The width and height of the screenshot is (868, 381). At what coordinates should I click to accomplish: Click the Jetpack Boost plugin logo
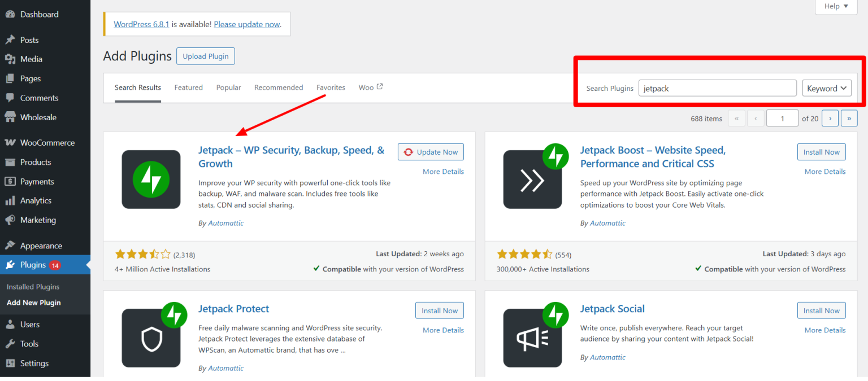coord(532,179)
